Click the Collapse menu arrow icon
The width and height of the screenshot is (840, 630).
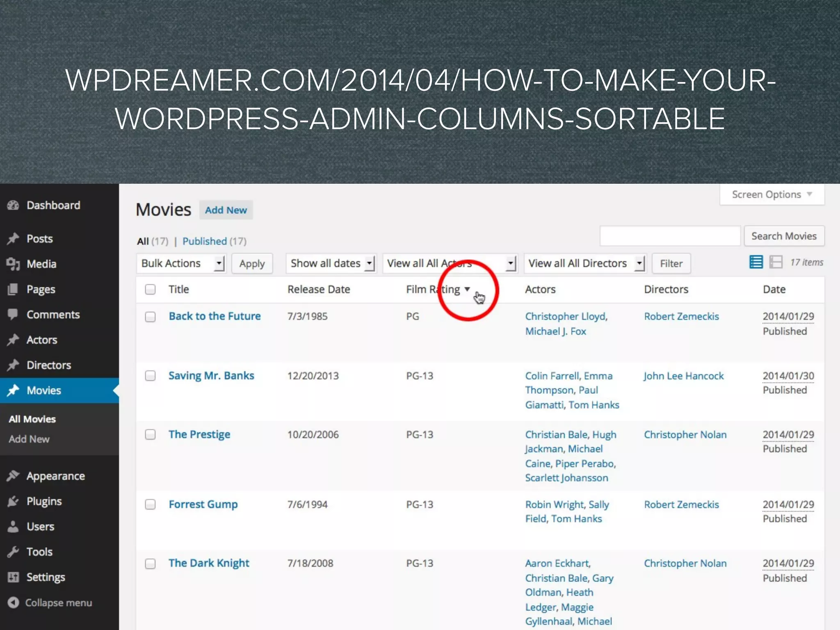point(13,603)
